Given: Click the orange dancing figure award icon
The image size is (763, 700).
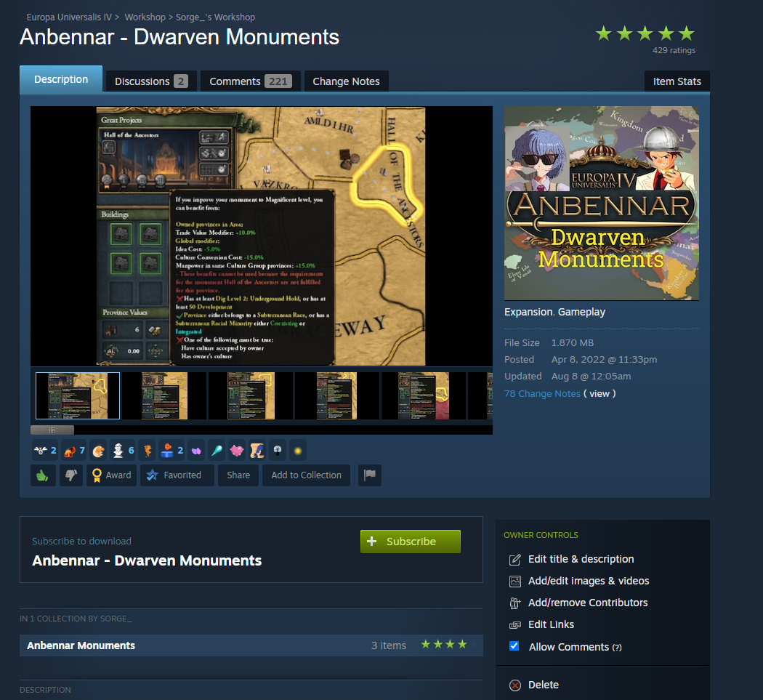Looking at the screenshot, I should [x=148, y=451].
